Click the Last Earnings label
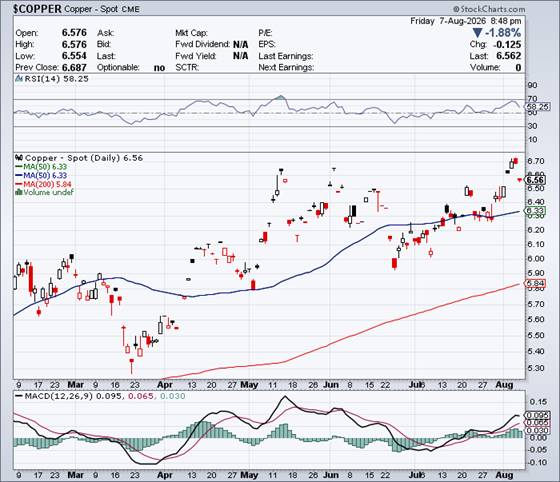 tap(286, 56)
